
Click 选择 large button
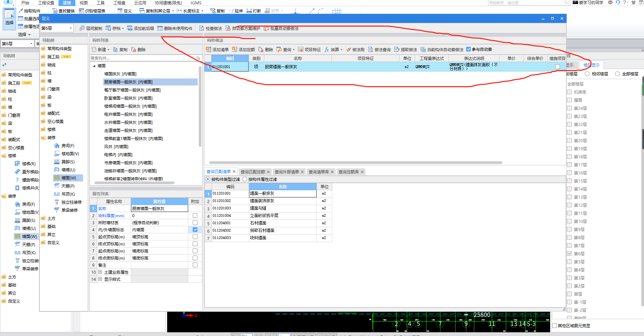click(x=9, y=18)
